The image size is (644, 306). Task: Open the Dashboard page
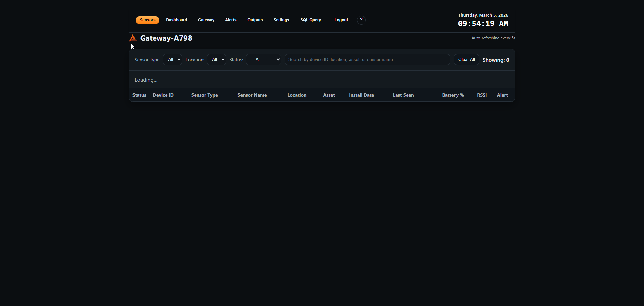pos(176,20)
